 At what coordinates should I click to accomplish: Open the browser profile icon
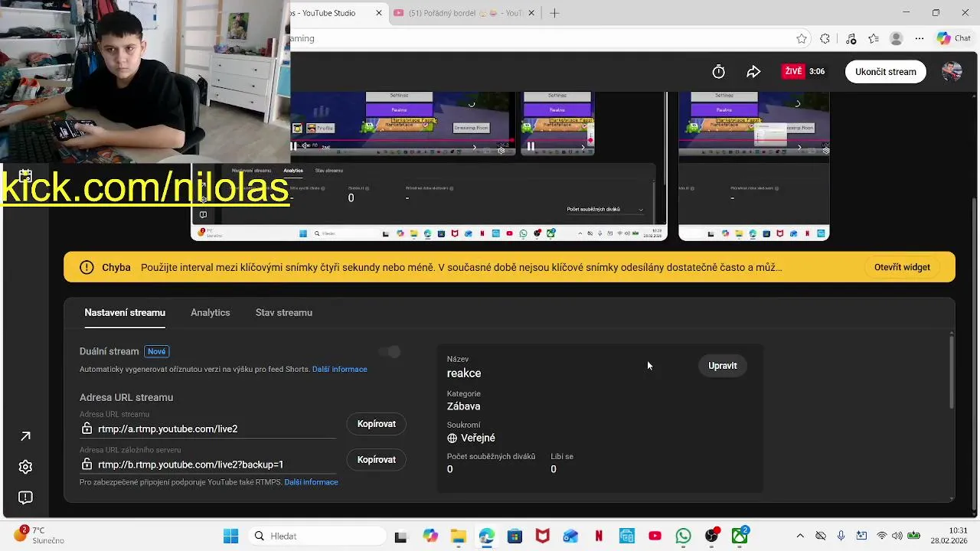(x=897, y=38)
